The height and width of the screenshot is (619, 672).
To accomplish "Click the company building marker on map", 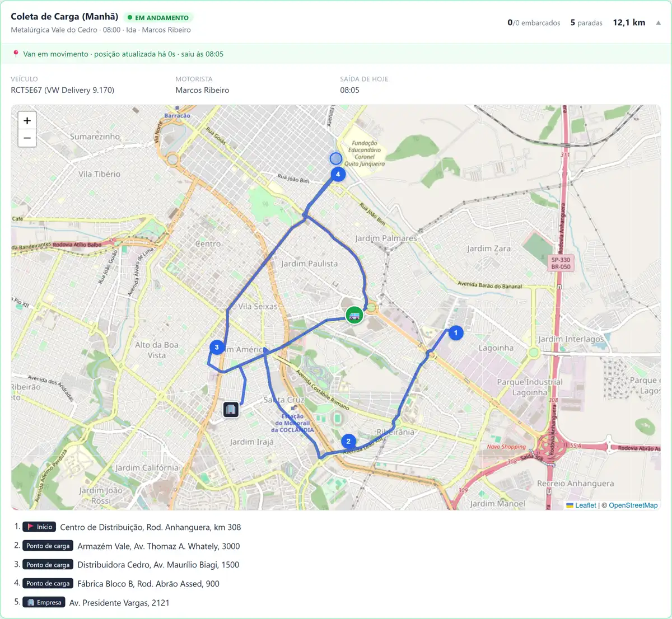I will point(231,410).
